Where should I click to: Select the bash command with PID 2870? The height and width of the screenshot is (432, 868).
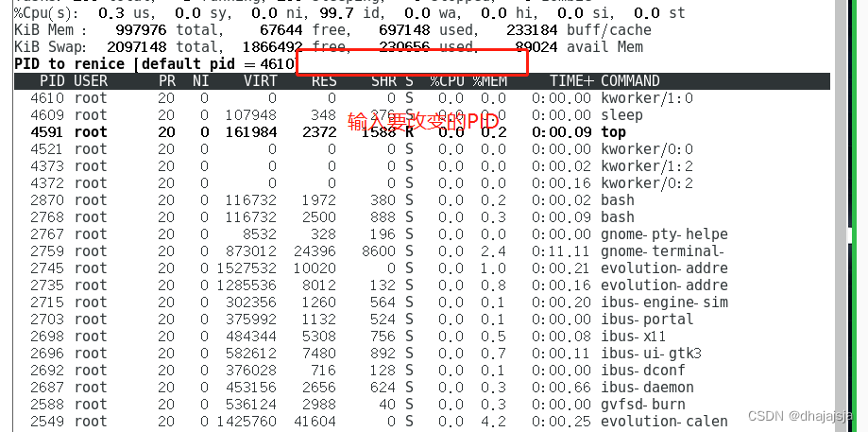click(x=617, y=200)
